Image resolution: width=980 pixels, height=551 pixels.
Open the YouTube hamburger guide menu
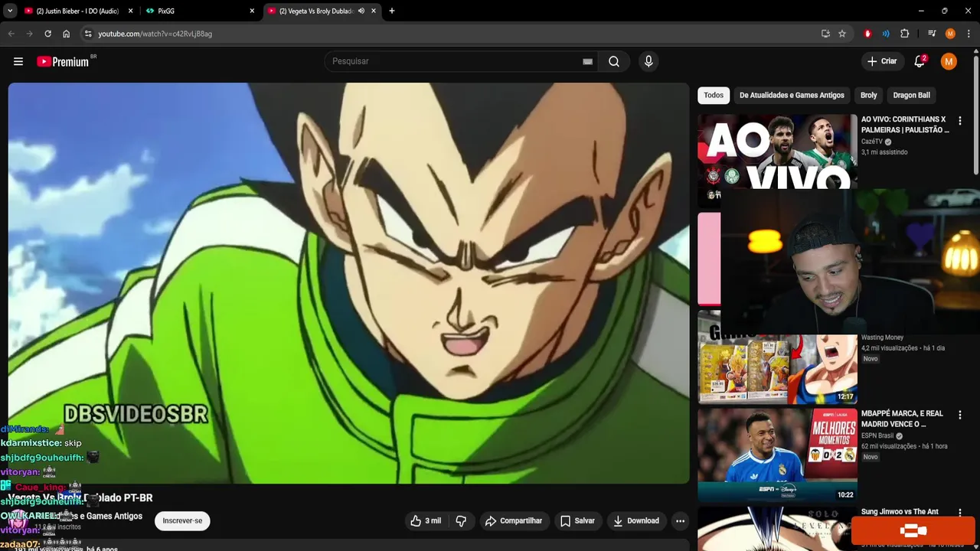click(x=18, y=61)
